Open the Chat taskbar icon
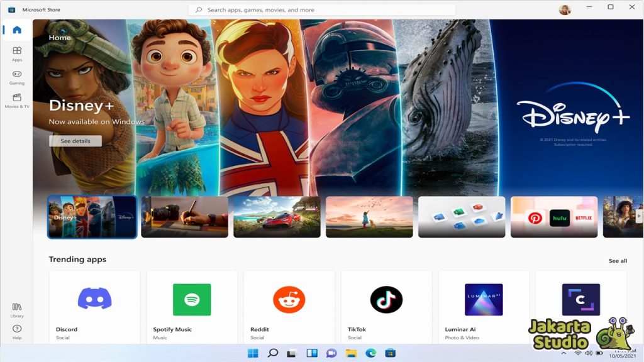644x362 pixels. click(x=331, y=353)
